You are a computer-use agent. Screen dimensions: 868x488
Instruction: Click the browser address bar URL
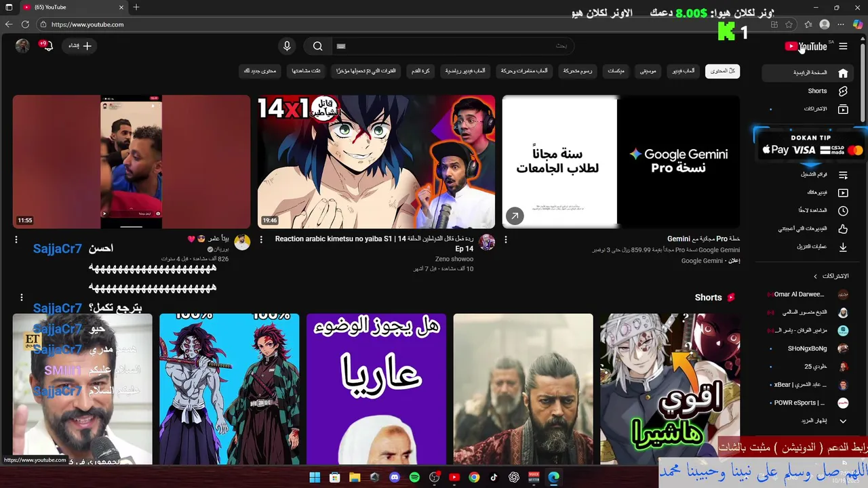(87, 24)
